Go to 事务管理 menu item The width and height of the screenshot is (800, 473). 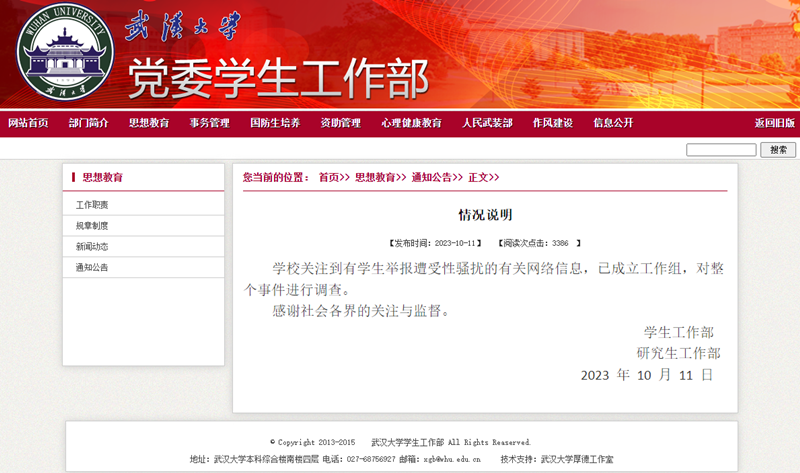click(x=209, y=123)
